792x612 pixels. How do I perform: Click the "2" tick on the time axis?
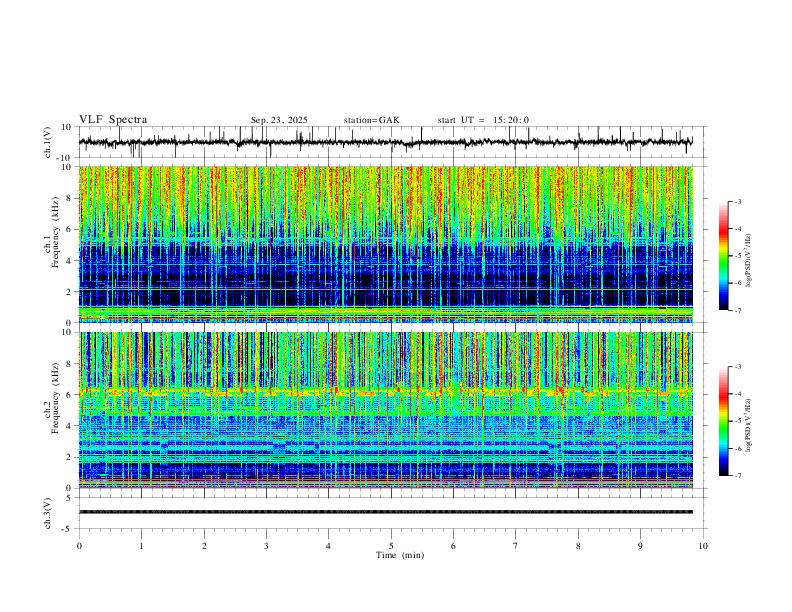[x=204, y=546]
